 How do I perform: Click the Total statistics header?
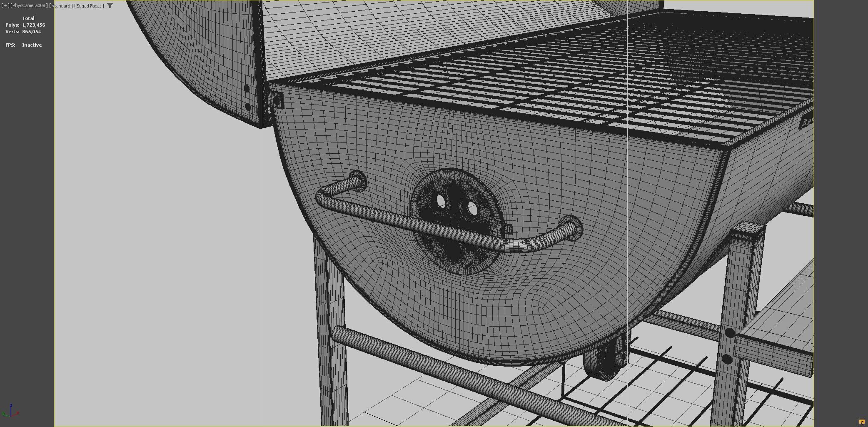pyautogui.click(x=28, y=18)
